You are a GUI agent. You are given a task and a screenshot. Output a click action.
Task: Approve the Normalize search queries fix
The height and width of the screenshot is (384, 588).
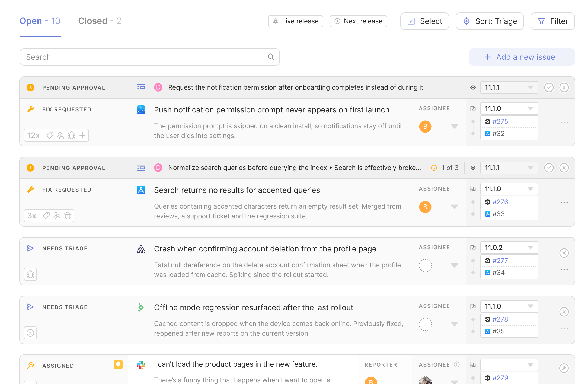point(549,168)
